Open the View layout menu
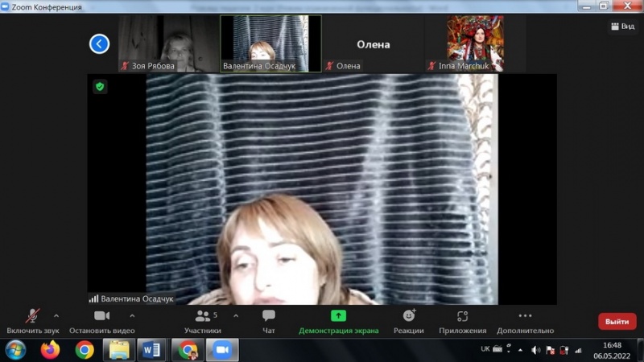644x362 pixels. [x=623, y=26]
